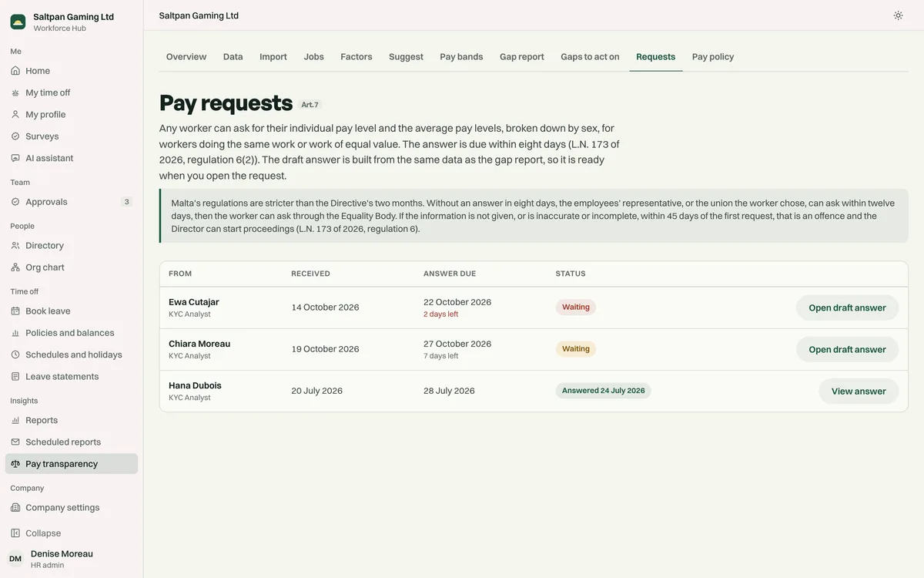Click the Approvals icon in sidebar
Screen dimensions: 924x578
tap(15, 202)
